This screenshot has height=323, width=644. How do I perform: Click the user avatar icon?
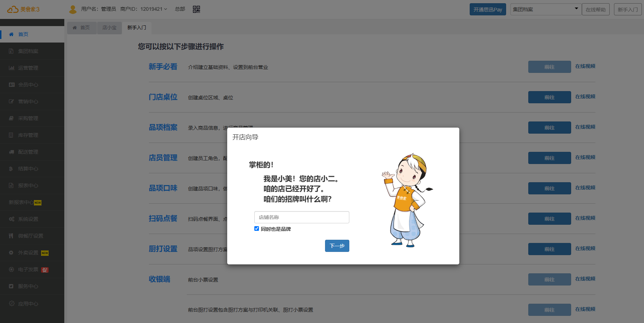(x=73, y=9)
